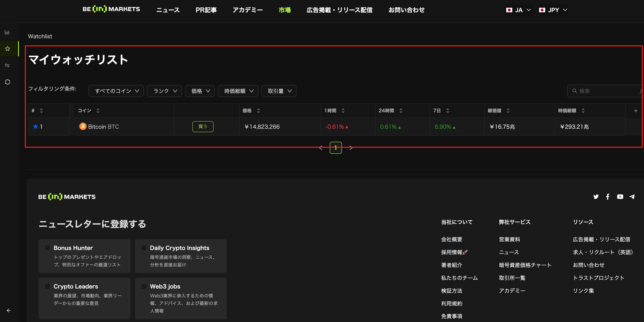Check the Bonus Hunter newsletter checkbox

[x=47, y=248]
